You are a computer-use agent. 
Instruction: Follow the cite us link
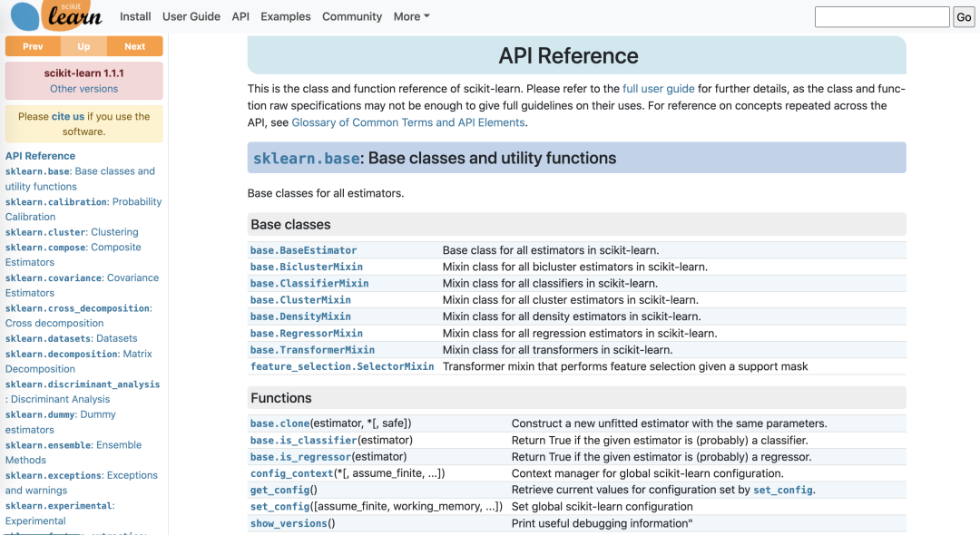(68, 116)
